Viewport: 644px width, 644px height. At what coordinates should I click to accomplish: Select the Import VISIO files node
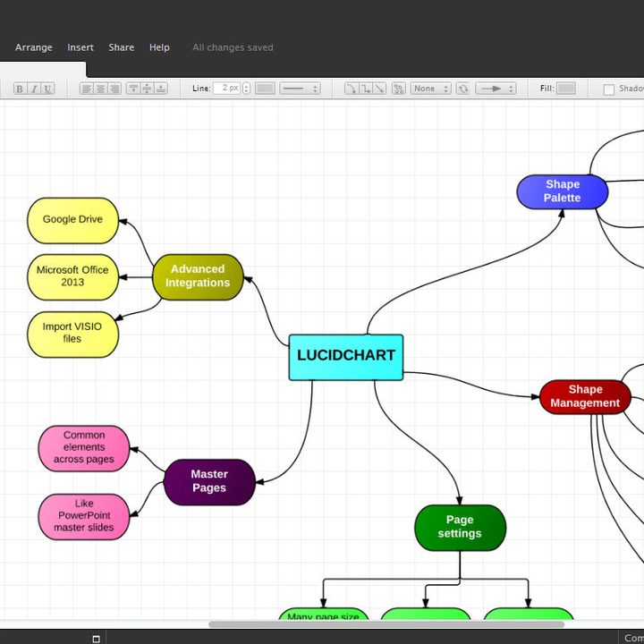pyautogui.click(x=72, y=335)
